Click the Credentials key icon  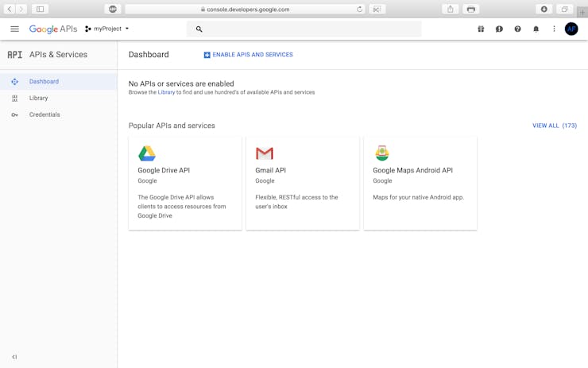[14, 114]
